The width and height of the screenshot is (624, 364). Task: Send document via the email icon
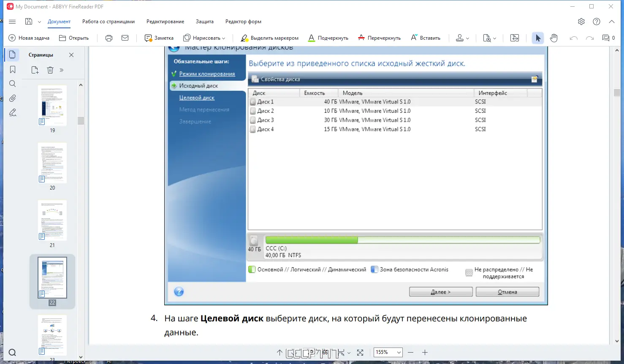coord(125,38)
